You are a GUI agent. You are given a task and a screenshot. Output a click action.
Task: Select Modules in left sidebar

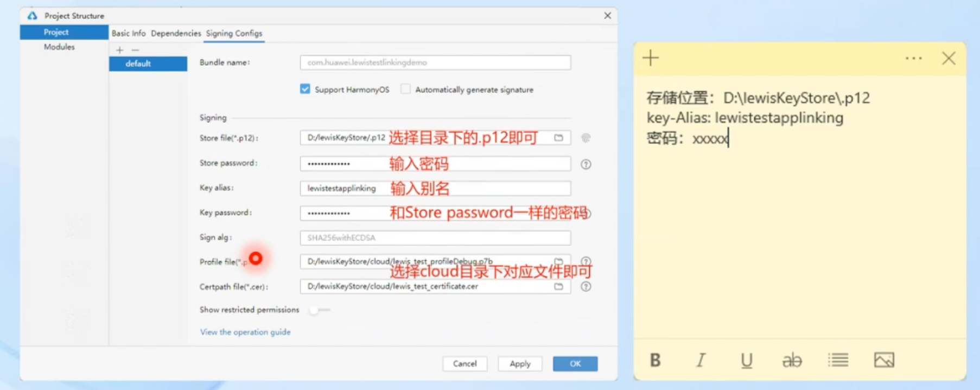pos(59,47)
